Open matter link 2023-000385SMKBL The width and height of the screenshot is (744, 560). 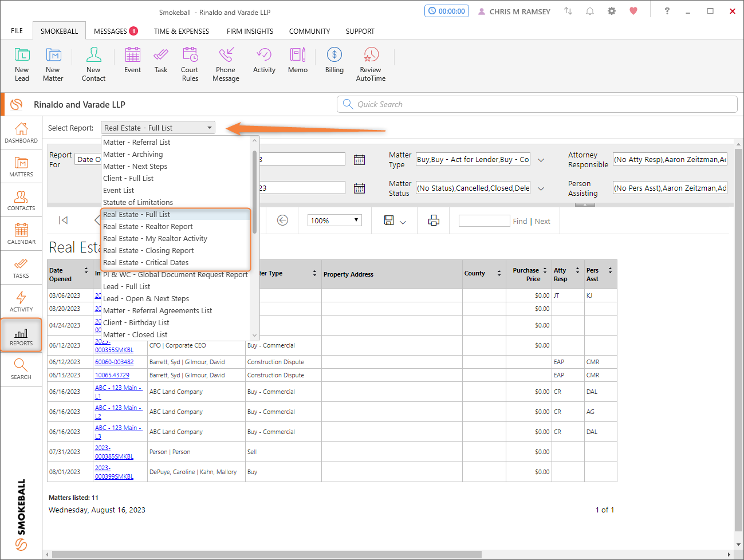tap(114, 452)
